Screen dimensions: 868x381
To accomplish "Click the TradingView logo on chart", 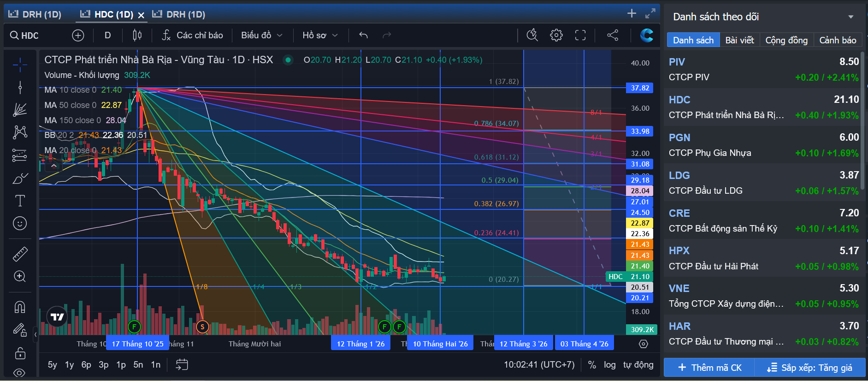I will pos(57,317).
